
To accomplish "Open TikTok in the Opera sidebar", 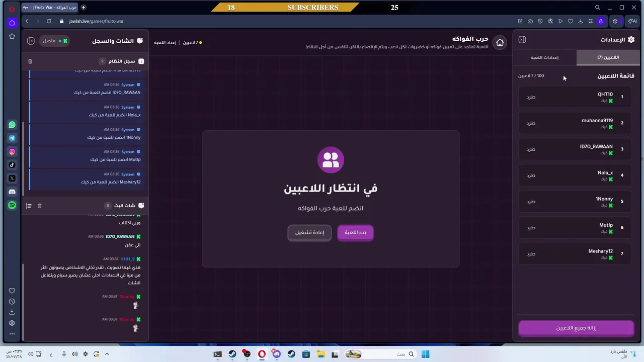I will [x=12, y=165].
